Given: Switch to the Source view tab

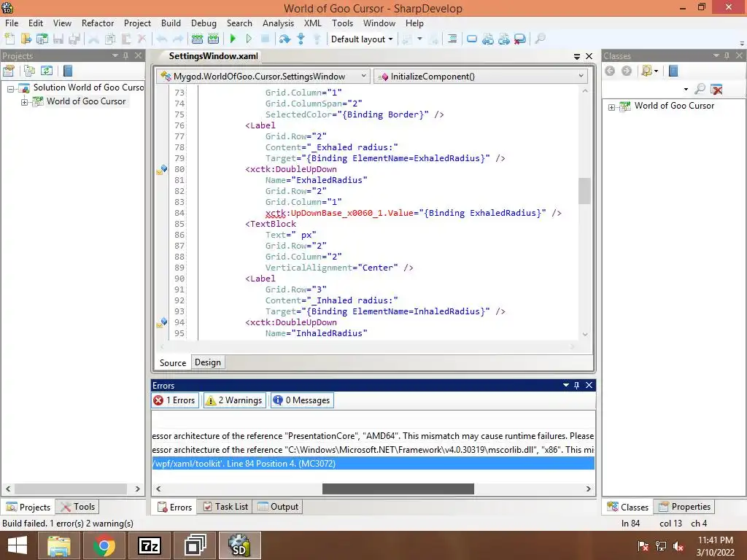Looking at the screenshot, I should [x=172, y=363].
